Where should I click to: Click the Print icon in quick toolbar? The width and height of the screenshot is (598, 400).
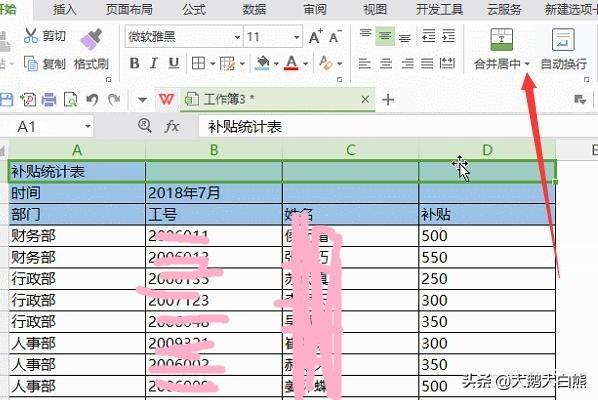click(x=49, y=100)
